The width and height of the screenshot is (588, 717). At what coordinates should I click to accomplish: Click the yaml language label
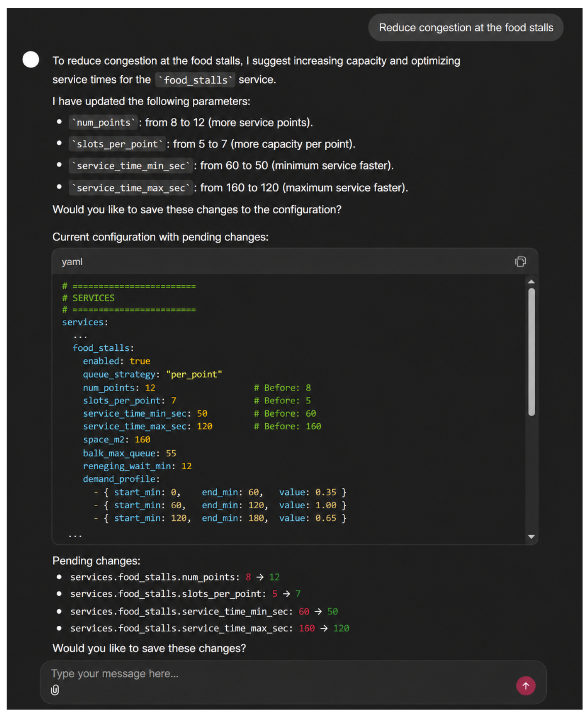pyautogui.click(x=72, y=262)
